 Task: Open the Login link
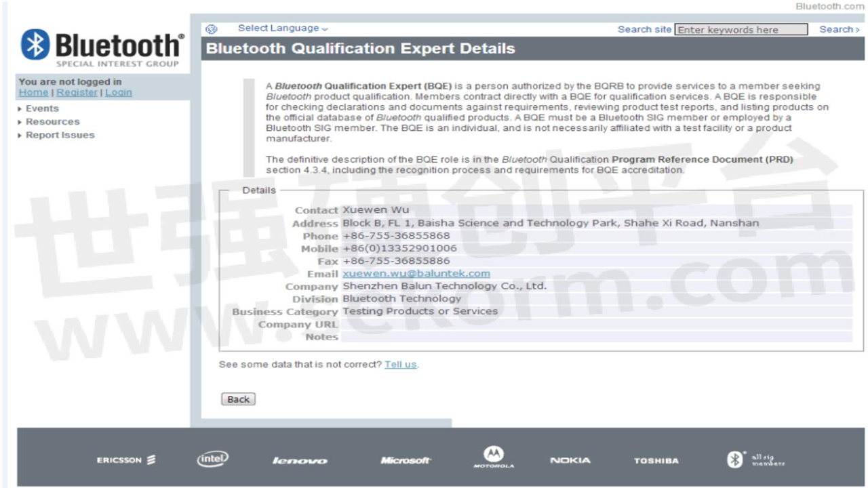coord(119,92)
